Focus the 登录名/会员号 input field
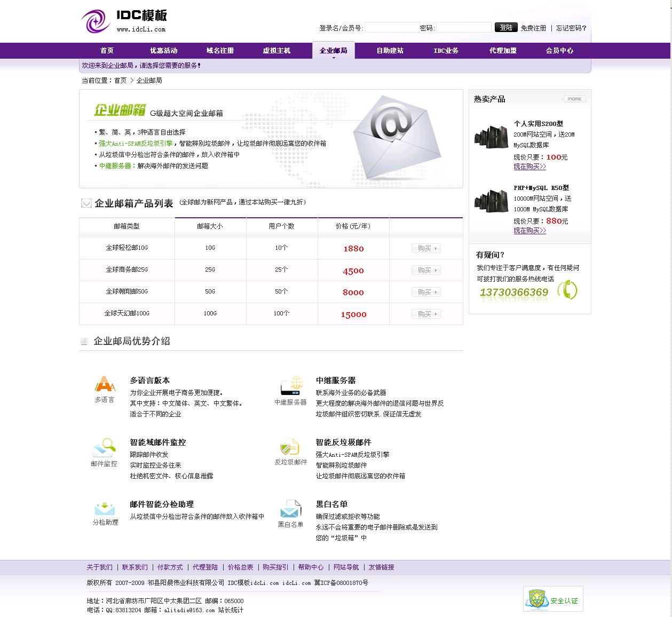672x617 pixels. pos(391,28)
